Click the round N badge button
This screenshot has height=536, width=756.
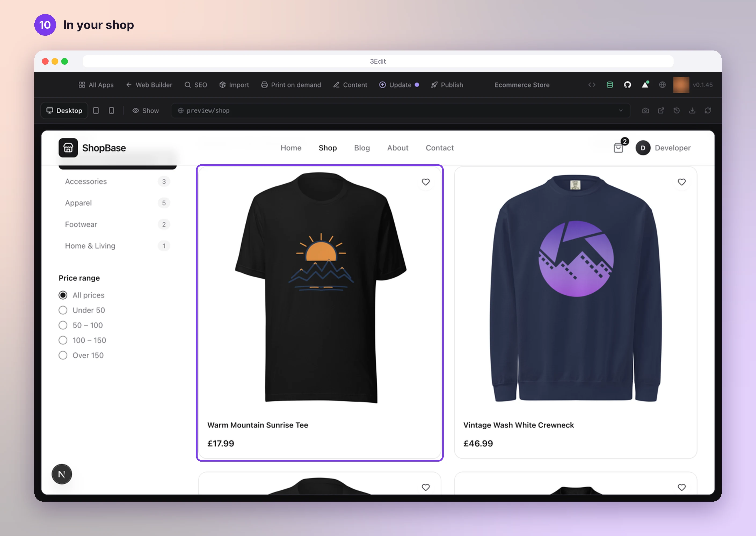62,474
